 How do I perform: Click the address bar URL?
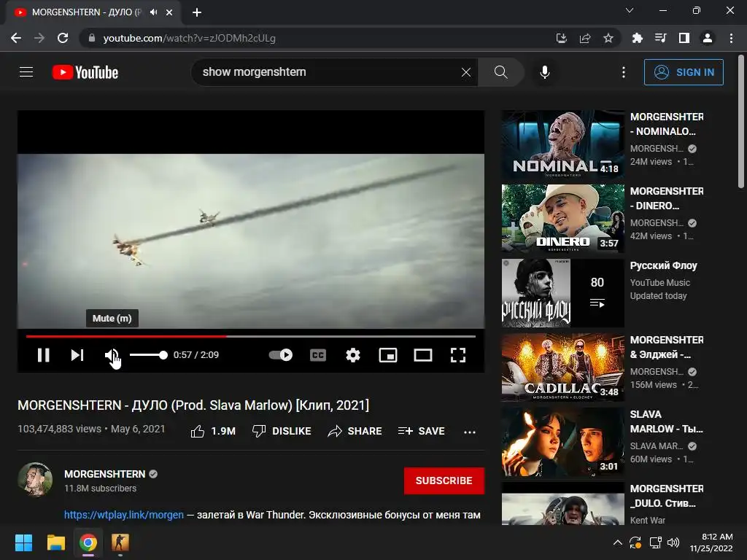[190, 38]
